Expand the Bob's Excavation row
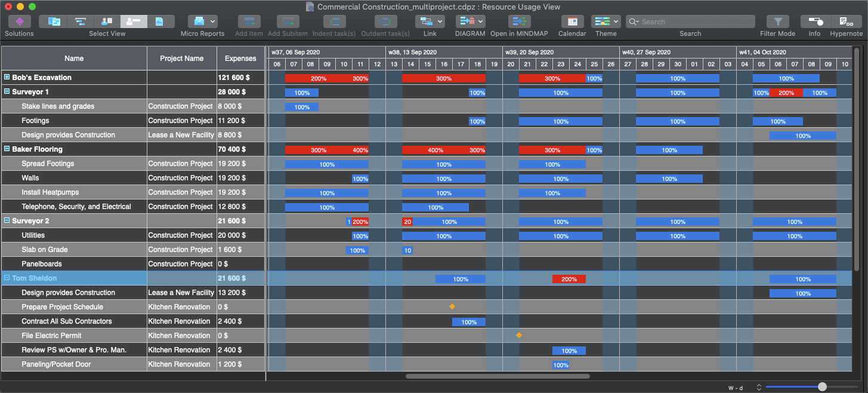This screenshot has height=393, width=868. tap(7, 78)
